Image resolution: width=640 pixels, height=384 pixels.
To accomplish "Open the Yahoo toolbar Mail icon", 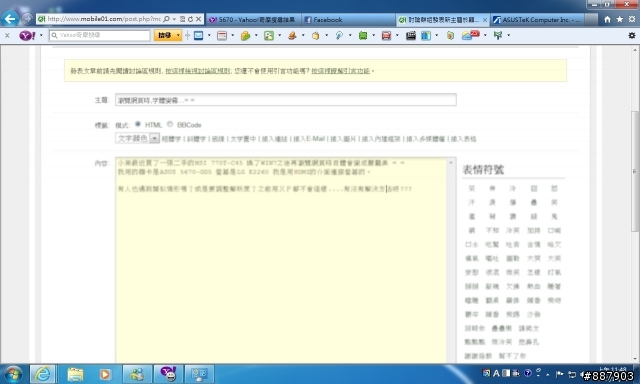I will click(198, 36).
